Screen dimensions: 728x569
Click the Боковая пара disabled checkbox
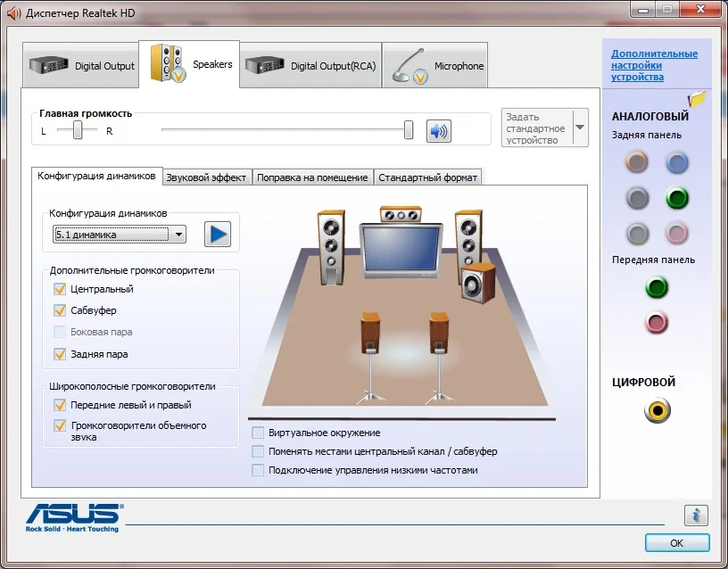60,332
